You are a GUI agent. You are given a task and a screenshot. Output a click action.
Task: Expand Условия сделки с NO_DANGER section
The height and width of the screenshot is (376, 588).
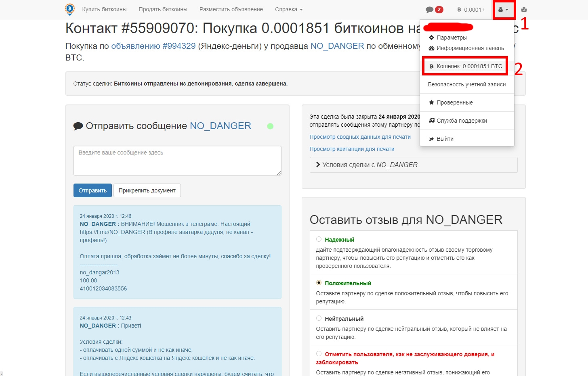[x=413, y=165]
